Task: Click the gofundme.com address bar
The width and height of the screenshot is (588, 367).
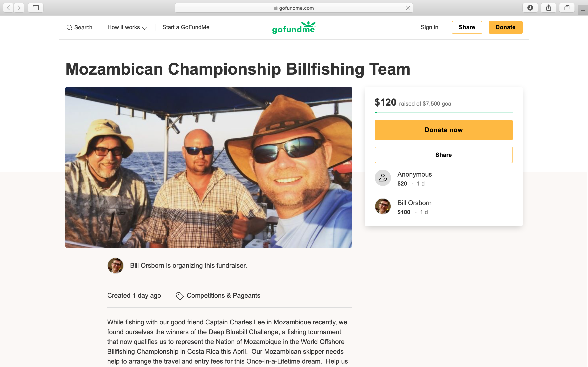Action: [x=294, y=8]
